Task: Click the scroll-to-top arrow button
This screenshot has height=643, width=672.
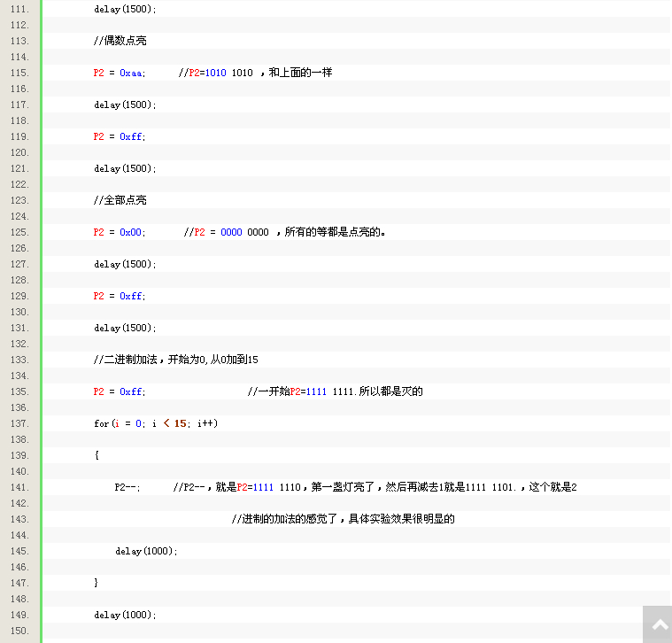Action: 658,624
